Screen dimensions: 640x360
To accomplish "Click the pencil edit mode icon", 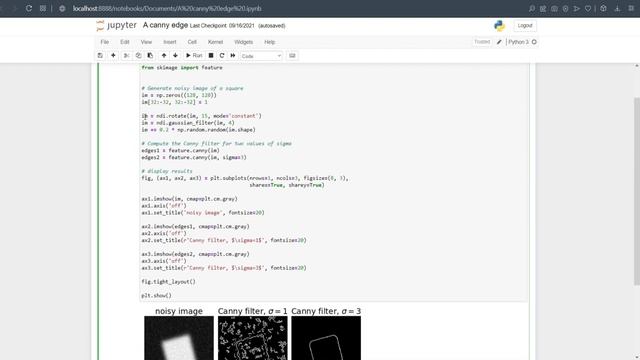I will click(x=499, y=42).
